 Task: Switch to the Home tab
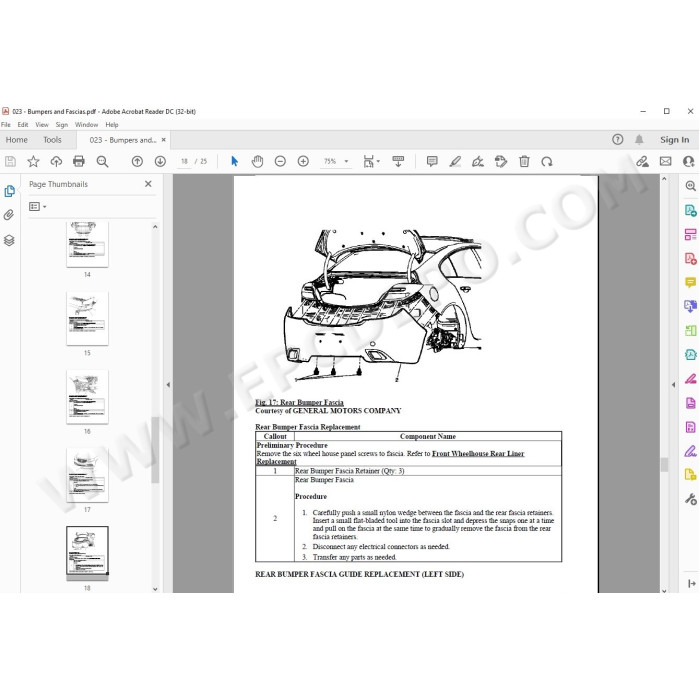tap(17, 140)
